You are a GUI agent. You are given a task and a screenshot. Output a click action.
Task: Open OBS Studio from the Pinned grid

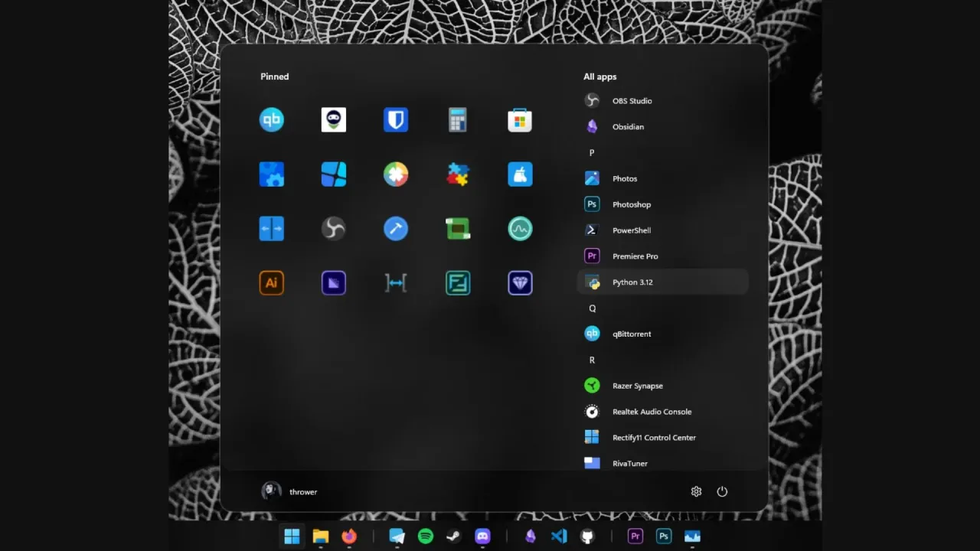click(x=334, y=228)
